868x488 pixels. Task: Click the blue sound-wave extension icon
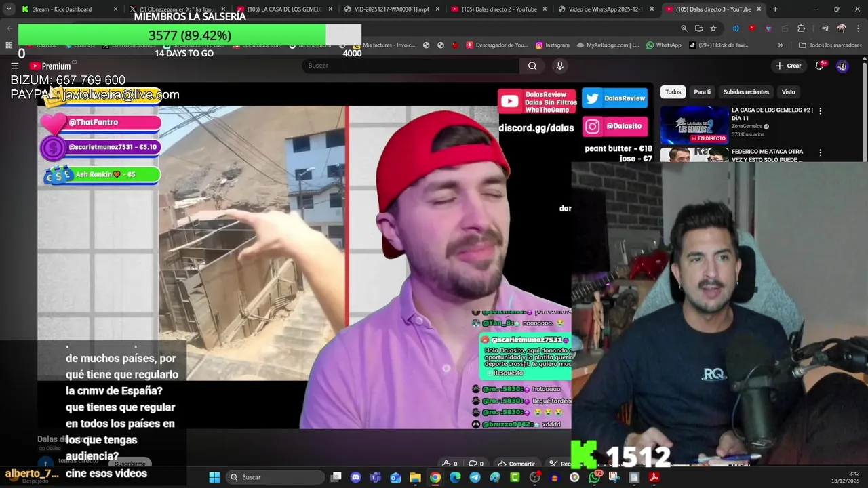pos(736,28)
